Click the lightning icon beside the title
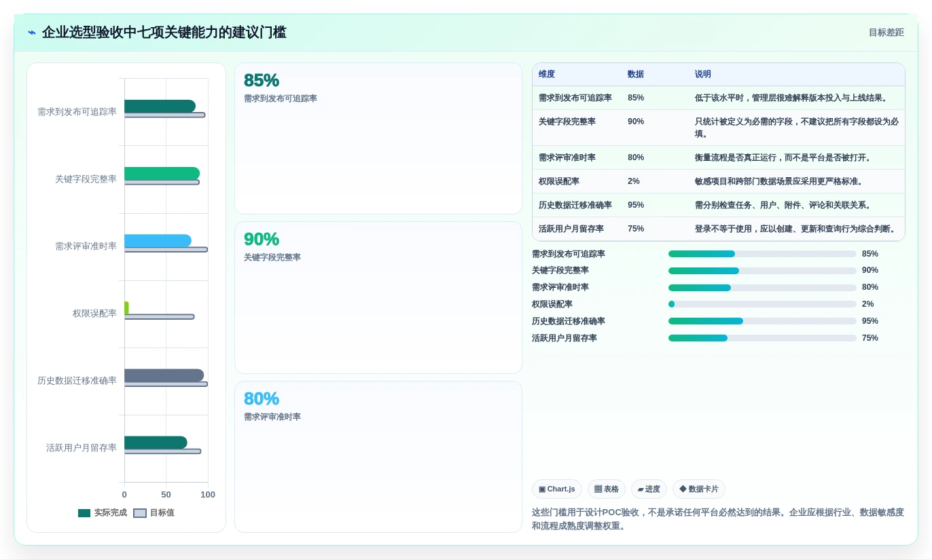Image resolution: width=932 pixels, height=560 pixels. coord(32,33)
